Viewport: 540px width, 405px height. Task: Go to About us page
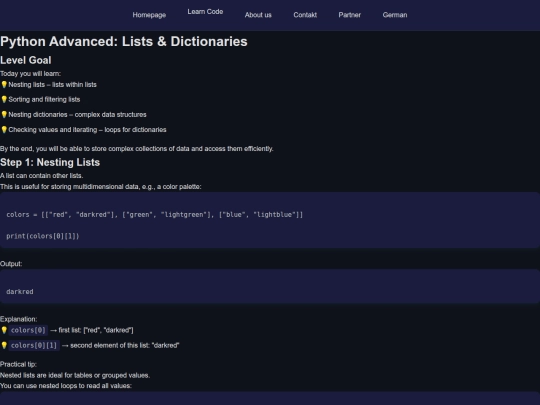[x=258, y=15]
